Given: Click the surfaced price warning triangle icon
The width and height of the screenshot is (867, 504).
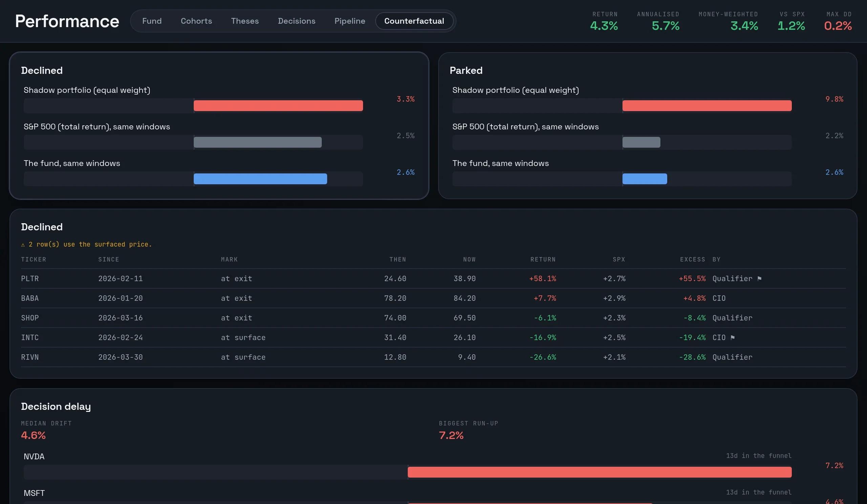Looking at the screenshot, I should pyautogui.click(x=23, y=245).
